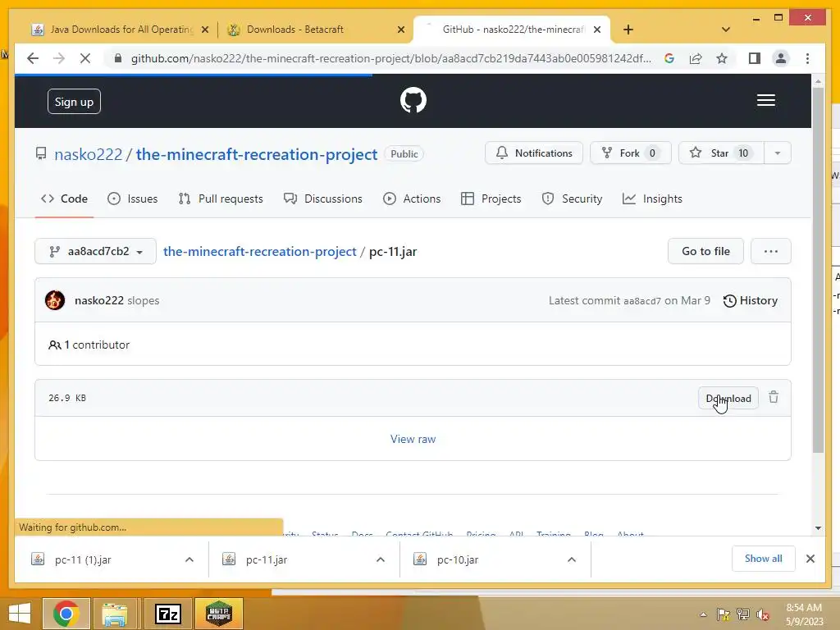
Task: Open the Chrome profile avatar
Action: pyautogui.click(x=781, y=58)
